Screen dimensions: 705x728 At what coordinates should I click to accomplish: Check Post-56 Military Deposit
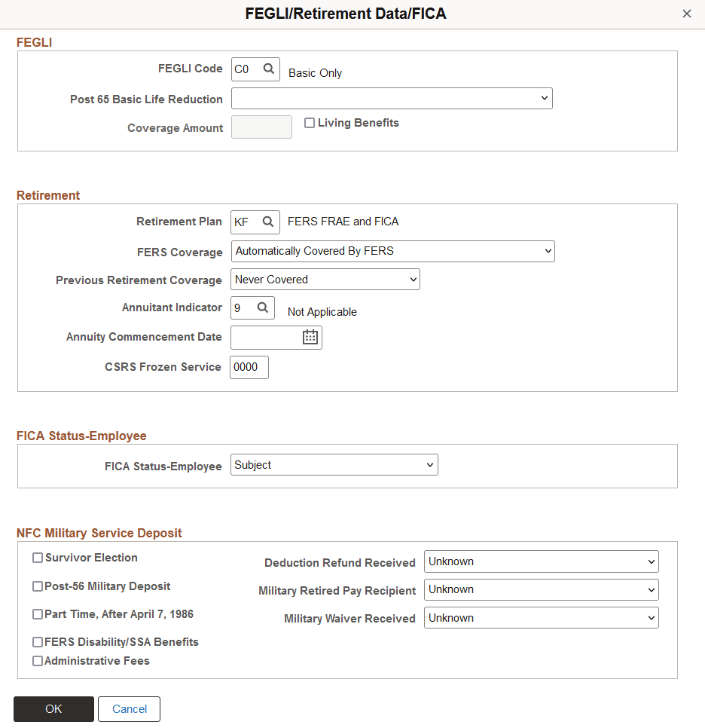pos(37,586)
